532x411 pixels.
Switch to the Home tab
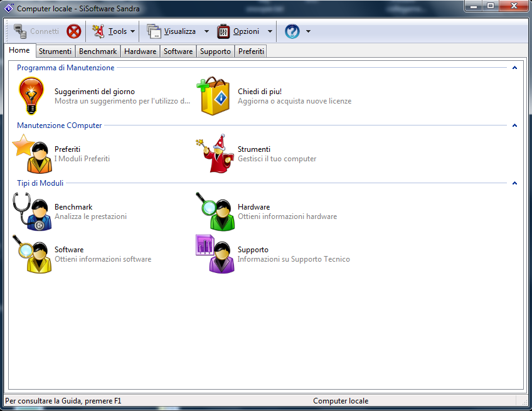(19, 50)
